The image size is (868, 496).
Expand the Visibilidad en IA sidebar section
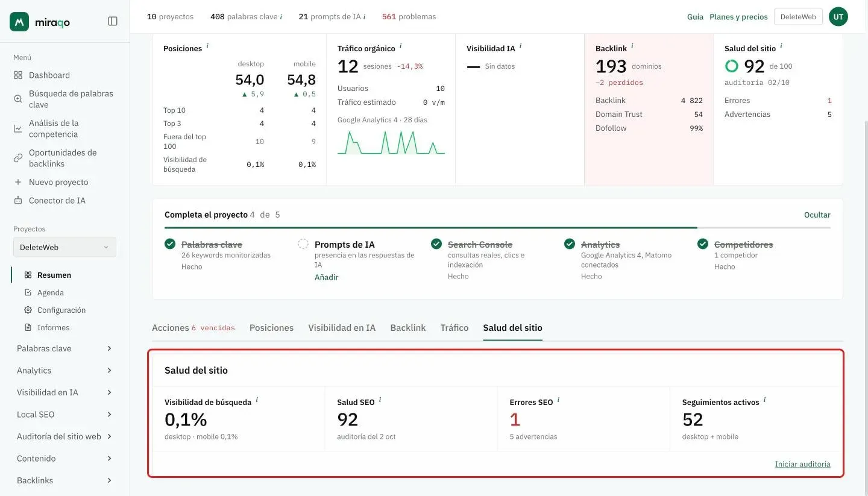(64, 392)
